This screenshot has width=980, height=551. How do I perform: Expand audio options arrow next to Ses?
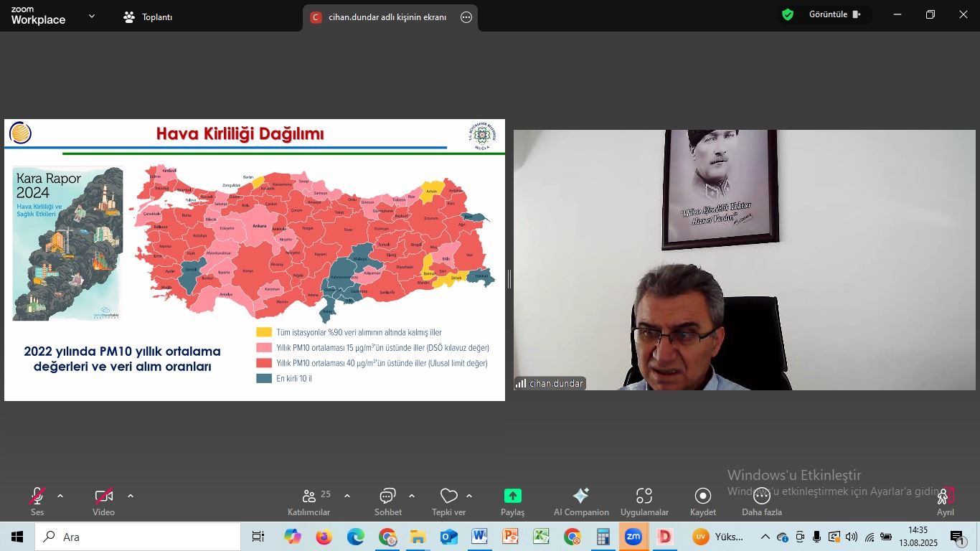coord(60,496)
